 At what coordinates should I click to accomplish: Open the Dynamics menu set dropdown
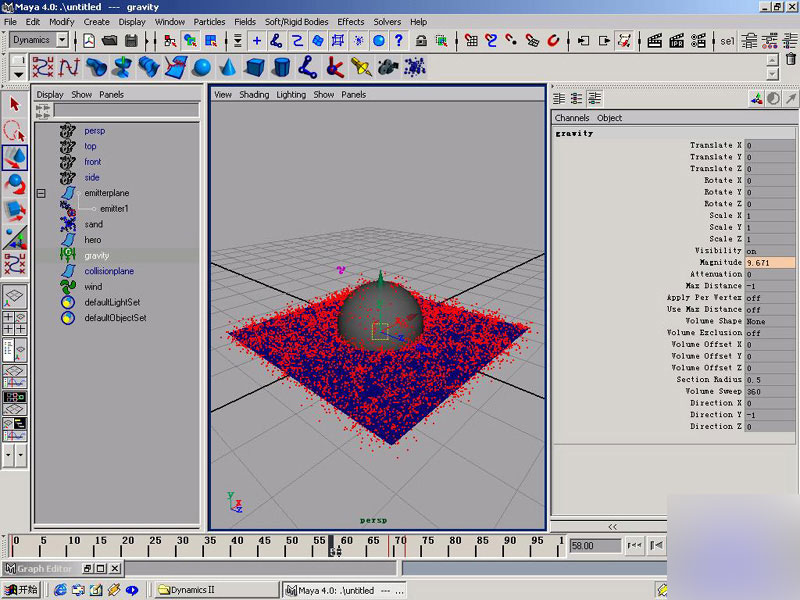click(x=62, y=40)
